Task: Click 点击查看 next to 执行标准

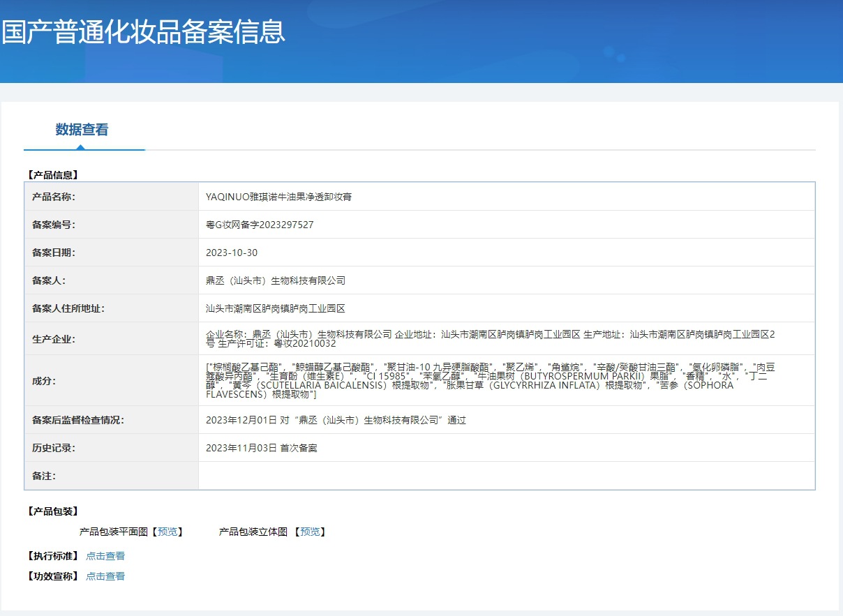Action: pyautogui.click(x=105, y=556)
